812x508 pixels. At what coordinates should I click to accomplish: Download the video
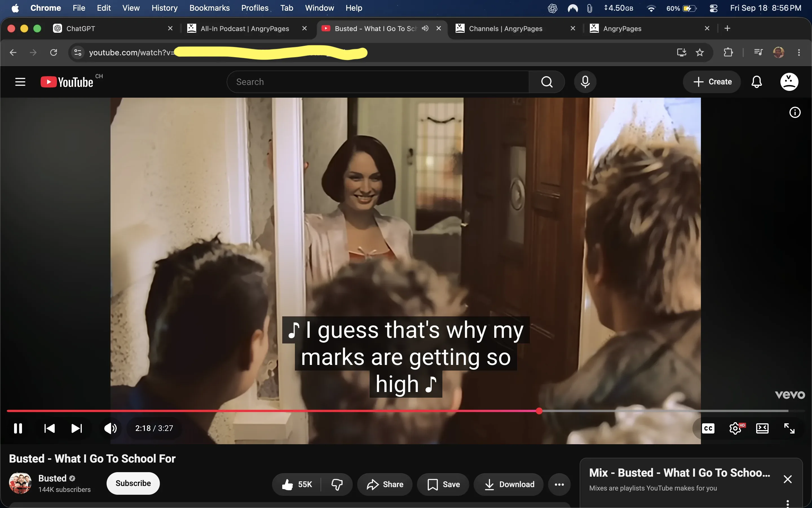pyautogui.click(x=508, y=484)
